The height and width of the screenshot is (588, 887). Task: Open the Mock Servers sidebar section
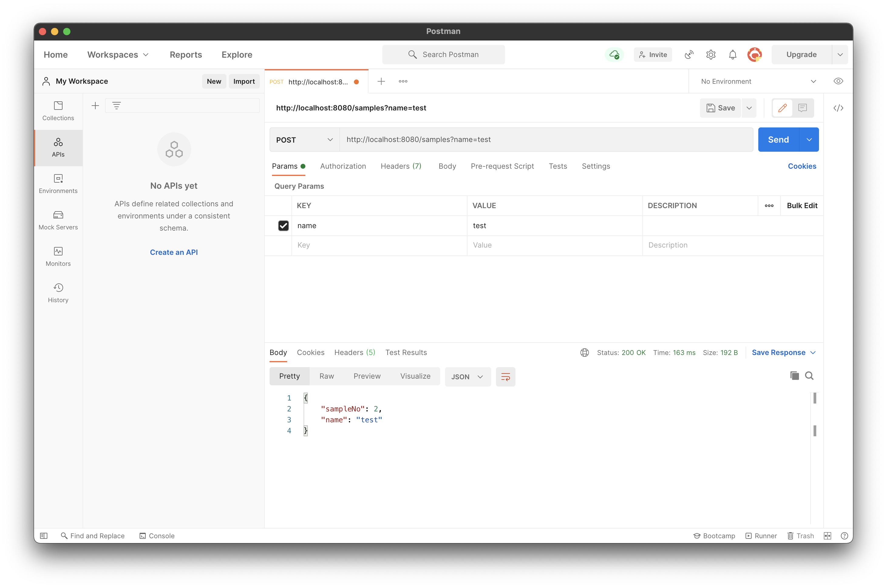click(58, 220)
